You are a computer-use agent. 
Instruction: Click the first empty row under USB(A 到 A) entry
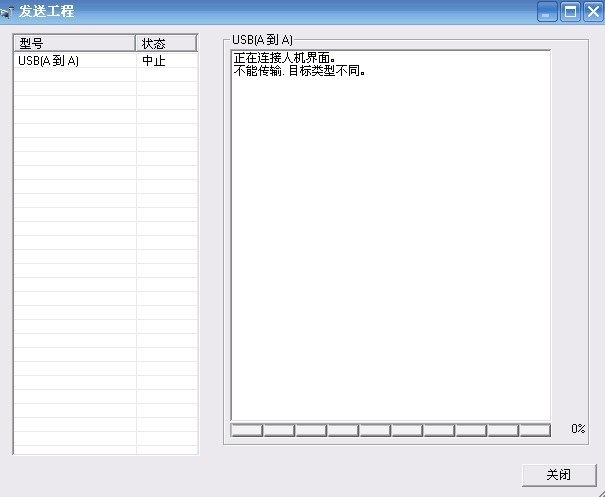coord(75,75)
